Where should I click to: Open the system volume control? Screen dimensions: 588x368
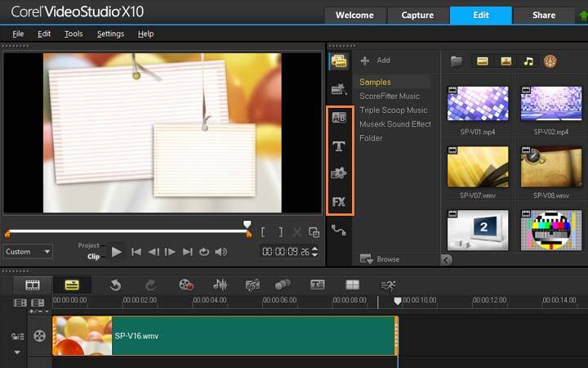pos(220,252)
